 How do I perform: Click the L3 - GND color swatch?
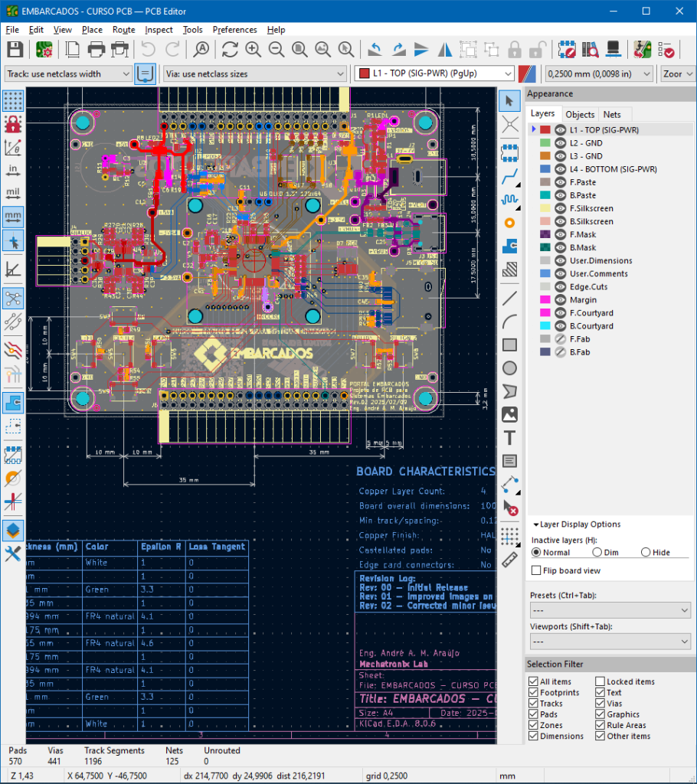[545, 156]
